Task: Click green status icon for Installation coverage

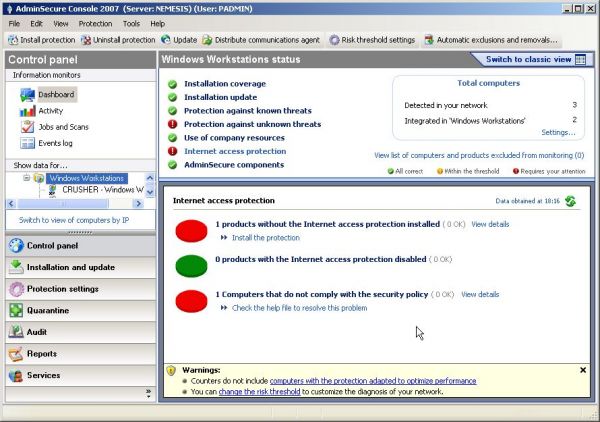Action: click(173, 84)
